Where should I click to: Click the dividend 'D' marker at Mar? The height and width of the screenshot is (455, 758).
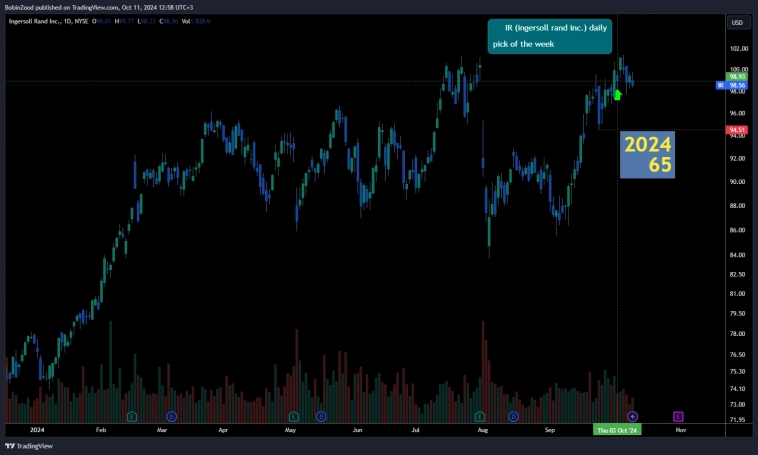[172, 416]
